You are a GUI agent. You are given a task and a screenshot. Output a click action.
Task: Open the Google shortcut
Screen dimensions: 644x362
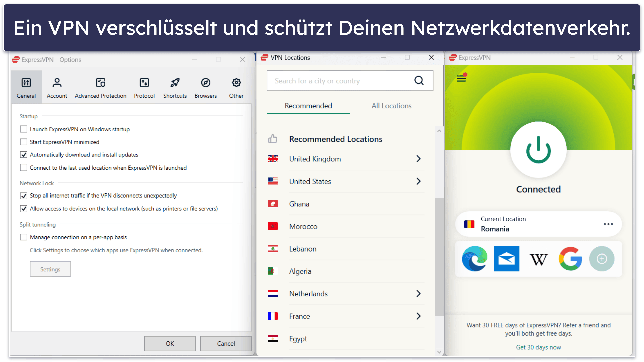(x=570, y=259)
